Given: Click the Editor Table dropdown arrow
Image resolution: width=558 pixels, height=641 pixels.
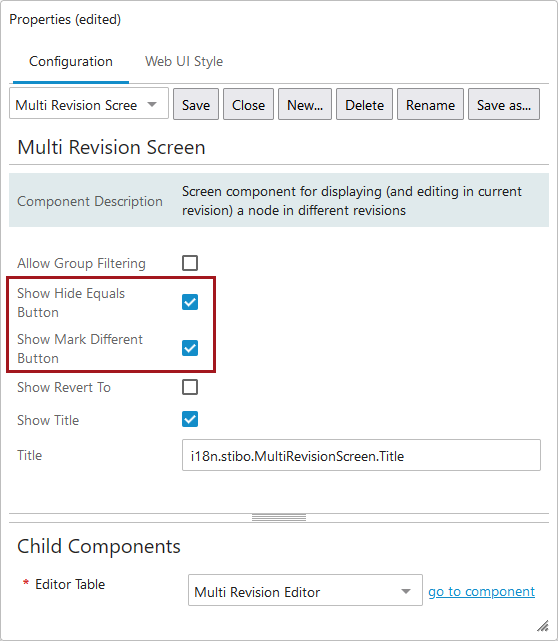Looking at the screenshot, I should pos(406,591).
